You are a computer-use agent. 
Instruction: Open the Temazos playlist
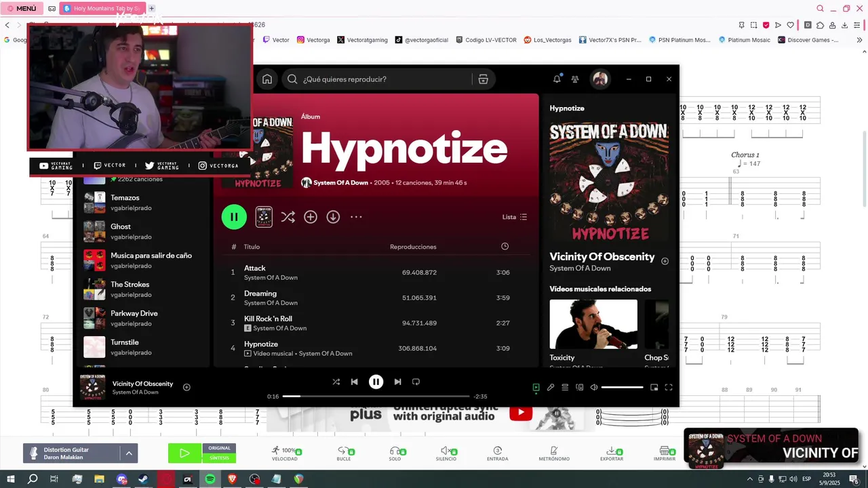pos(142,203)
